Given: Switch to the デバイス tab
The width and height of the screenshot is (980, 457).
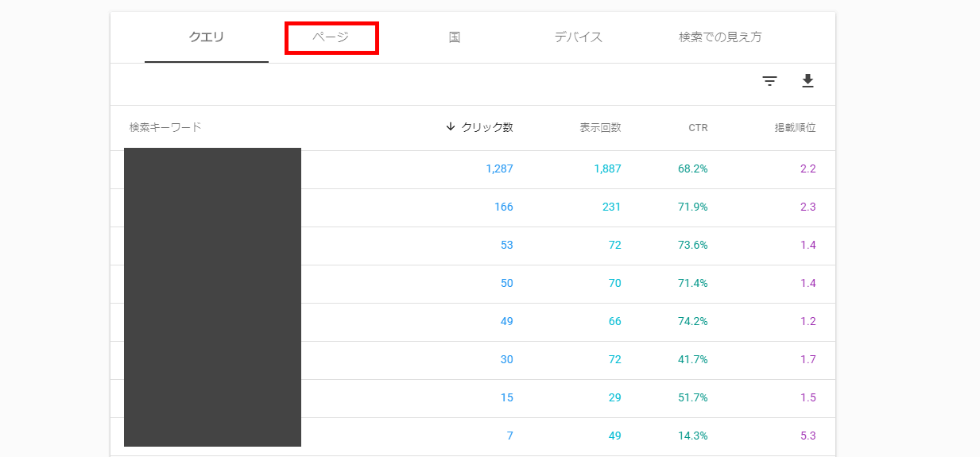Looking at the screenshot, I should [x=578, y=37].
